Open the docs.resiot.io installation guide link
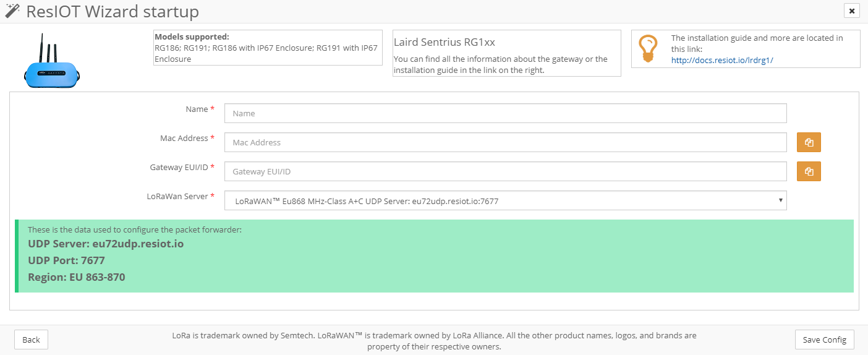This screenshot has width=868, height=355. 722,60
